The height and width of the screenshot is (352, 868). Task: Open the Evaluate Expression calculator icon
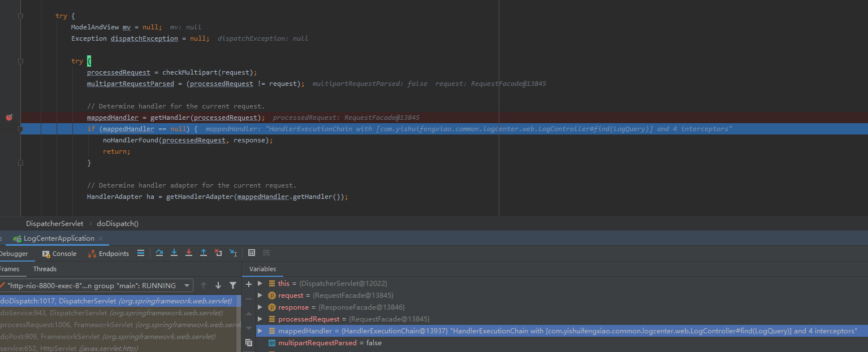[252, 253]
